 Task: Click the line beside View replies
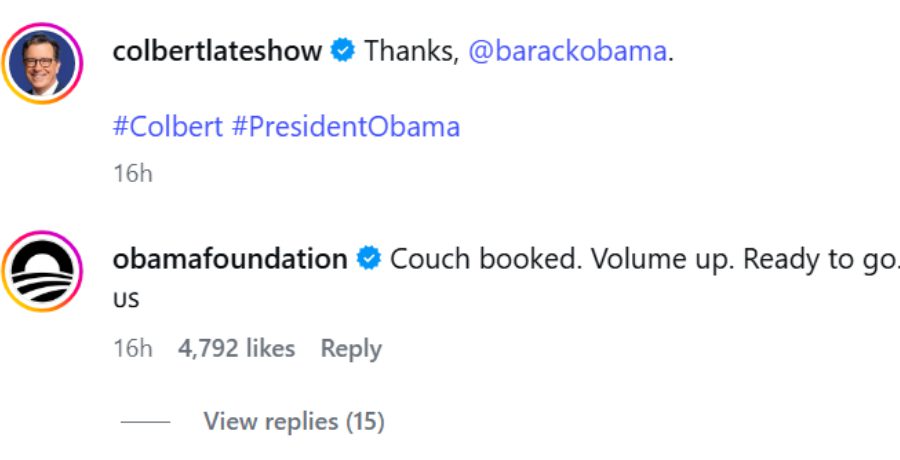(145, 422)
